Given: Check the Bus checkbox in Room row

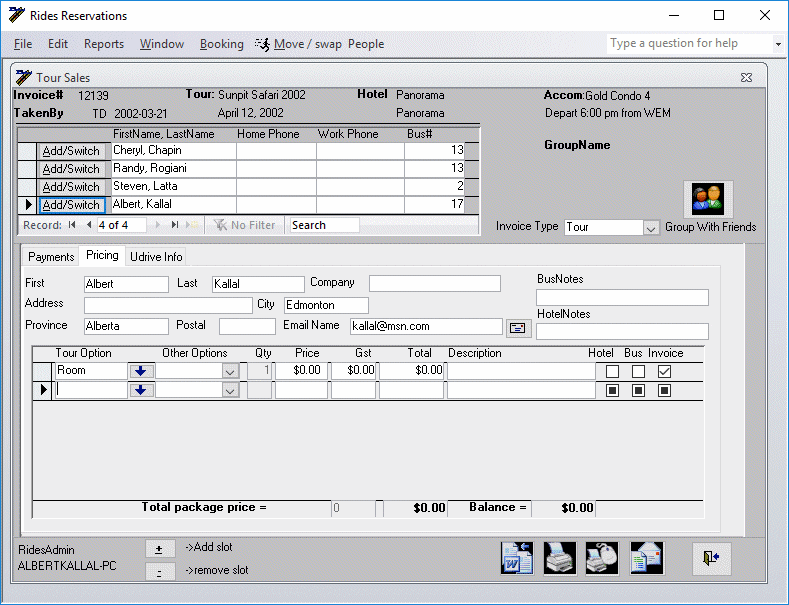Looking at the screenshot, I should click(638, 371).
